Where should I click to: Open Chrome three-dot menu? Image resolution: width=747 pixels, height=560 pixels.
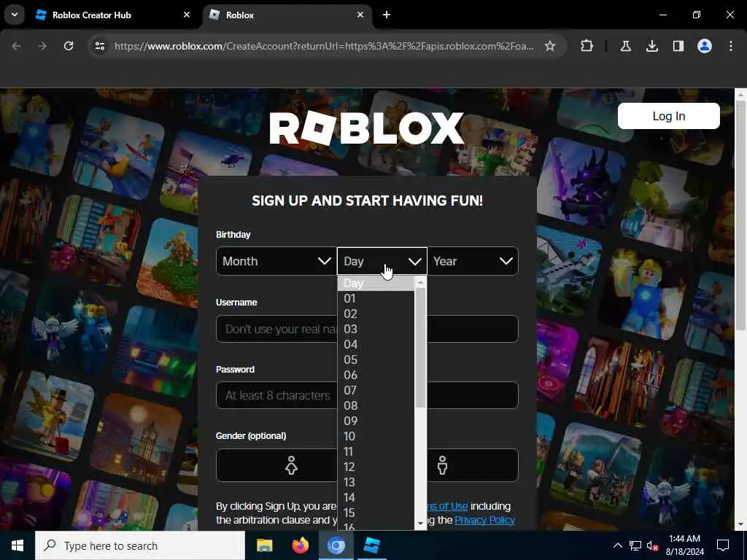point(731,46)
